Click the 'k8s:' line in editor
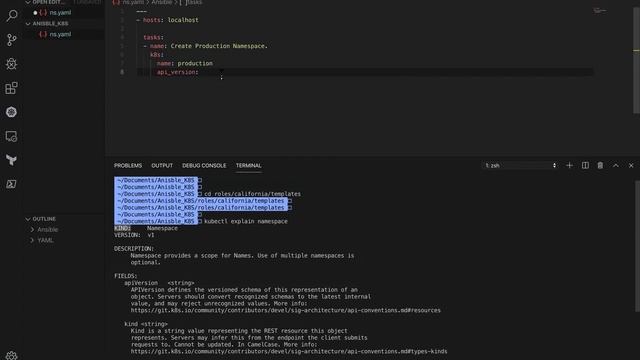The image size is (640, 360). coord(157,55)
